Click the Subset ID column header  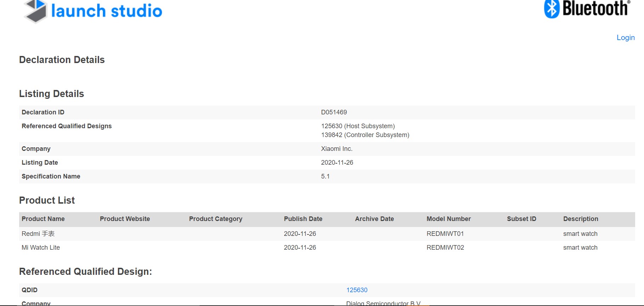522,219
